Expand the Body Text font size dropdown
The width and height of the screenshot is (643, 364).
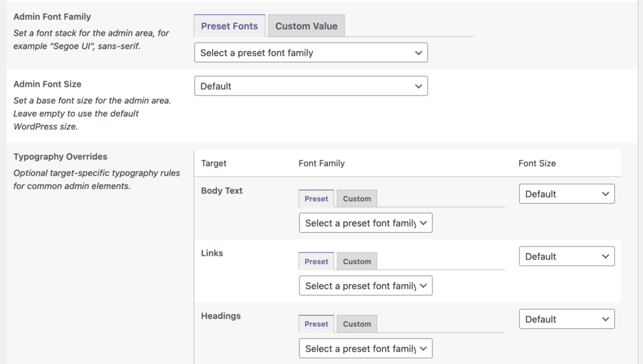pos(566,194)
